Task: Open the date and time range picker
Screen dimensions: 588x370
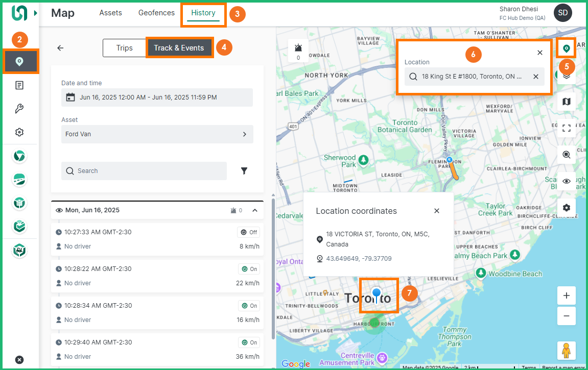Action: (x=157, y=97)
